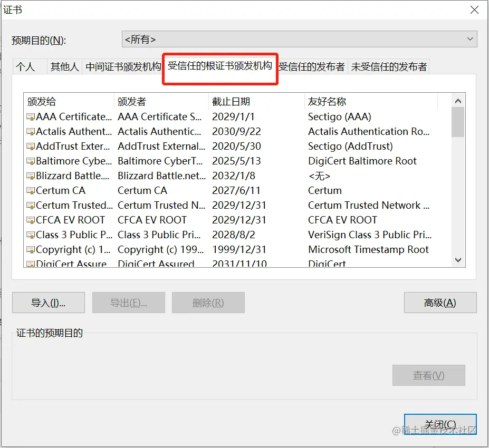Select the Baltimore Cybe... entry

coord(74,161)
